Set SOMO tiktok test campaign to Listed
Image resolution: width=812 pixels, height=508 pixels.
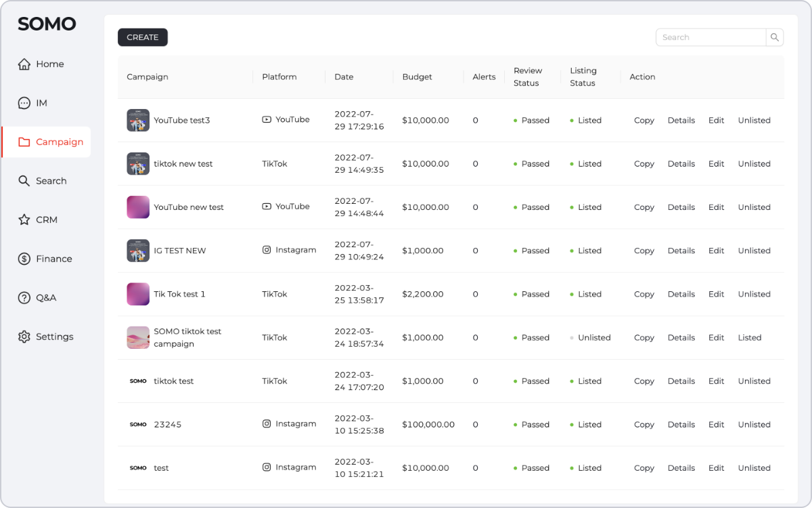(749, 338)
